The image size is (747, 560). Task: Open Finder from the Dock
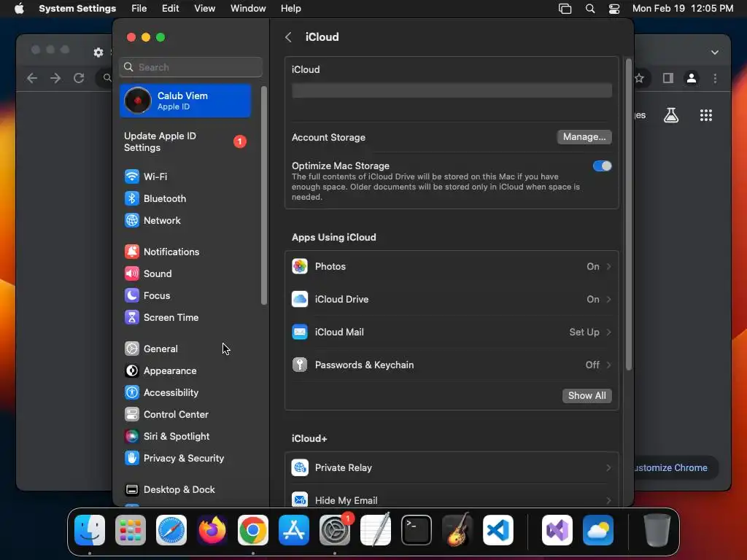90,530
